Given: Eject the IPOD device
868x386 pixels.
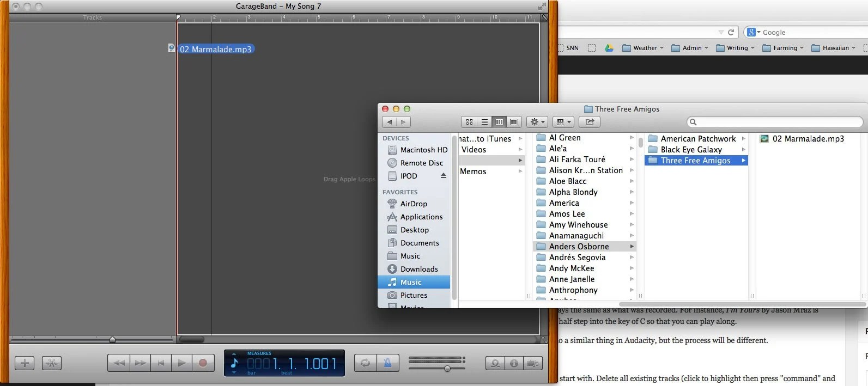Looking at the screenshot, I should coord(443,176).
